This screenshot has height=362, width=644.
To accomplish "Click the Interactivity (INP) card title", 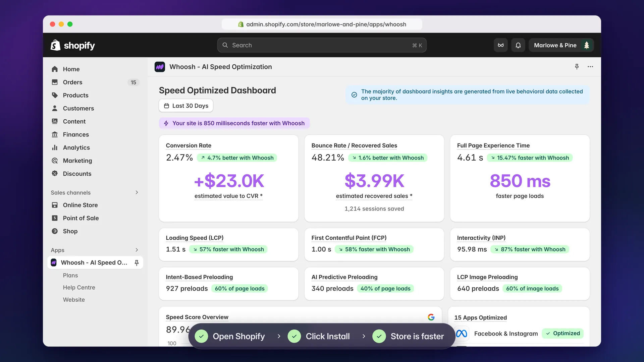I will coord(481,238).
